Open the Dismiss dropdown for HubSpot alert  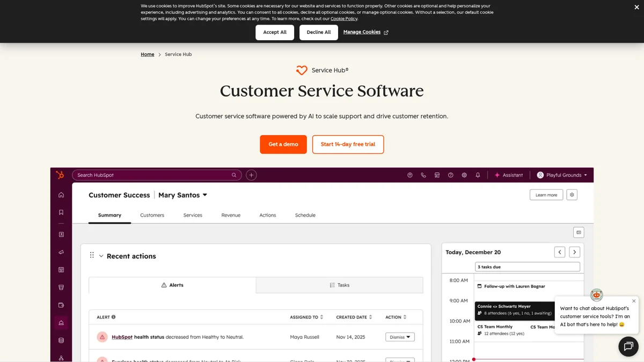point(400,337)
